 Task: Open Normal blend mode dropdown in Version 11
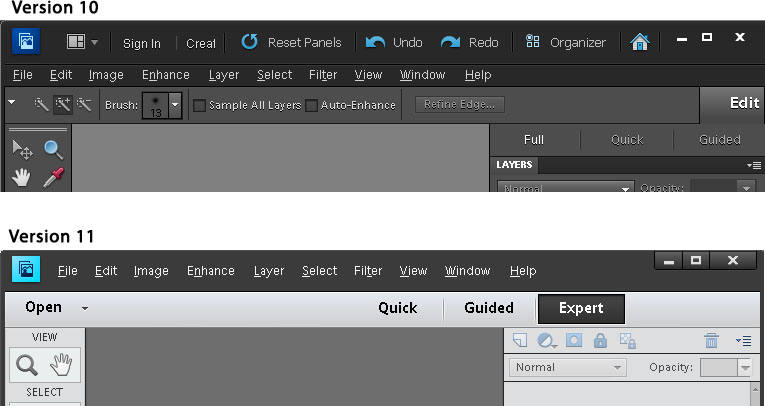[567, 367]
